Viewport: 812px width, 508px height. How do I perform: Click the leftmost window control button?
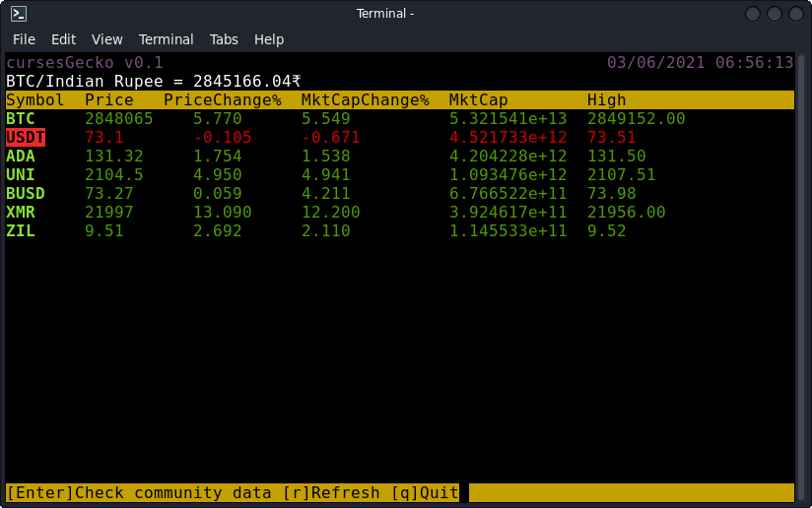pyautogui.click(x=753, y=14)
